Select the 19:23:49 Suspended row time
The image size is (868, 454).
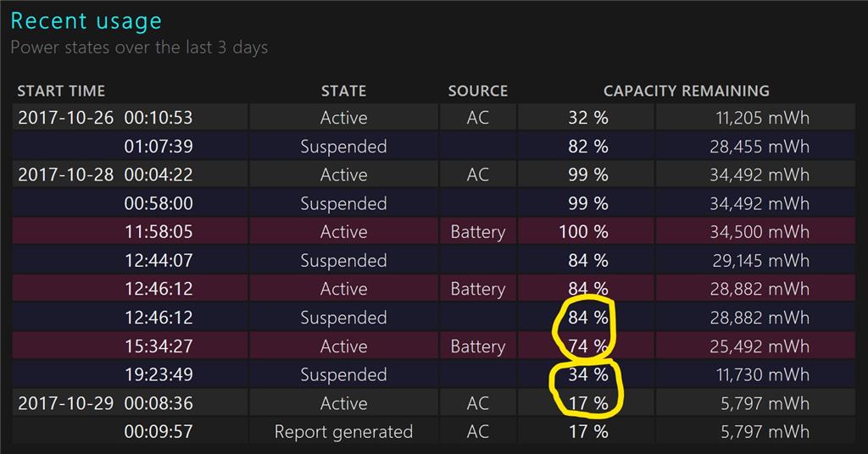159,374
